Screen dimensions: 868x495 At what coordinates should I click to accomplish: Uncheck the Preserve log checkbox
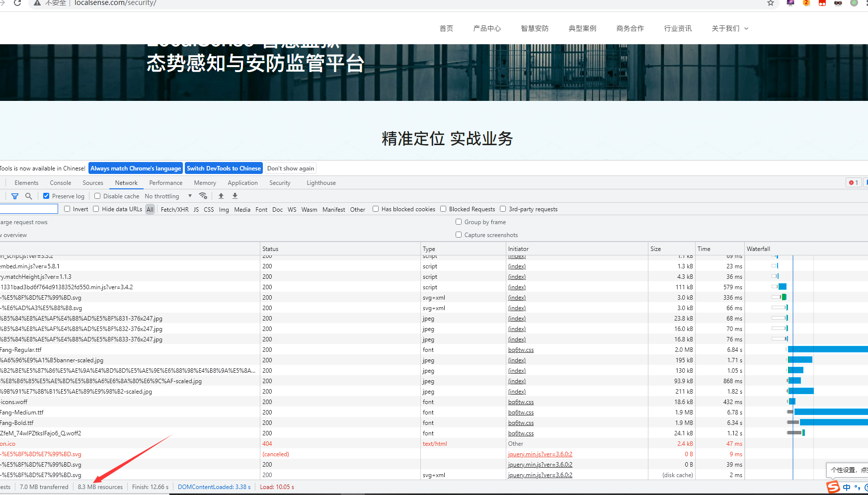[46, 196]
